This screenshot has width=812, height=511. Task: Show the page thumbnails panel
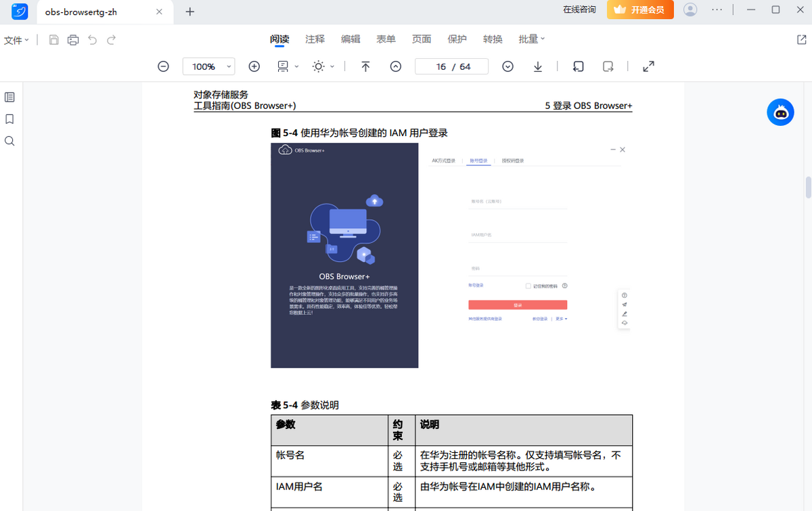[x=9, y=97]
